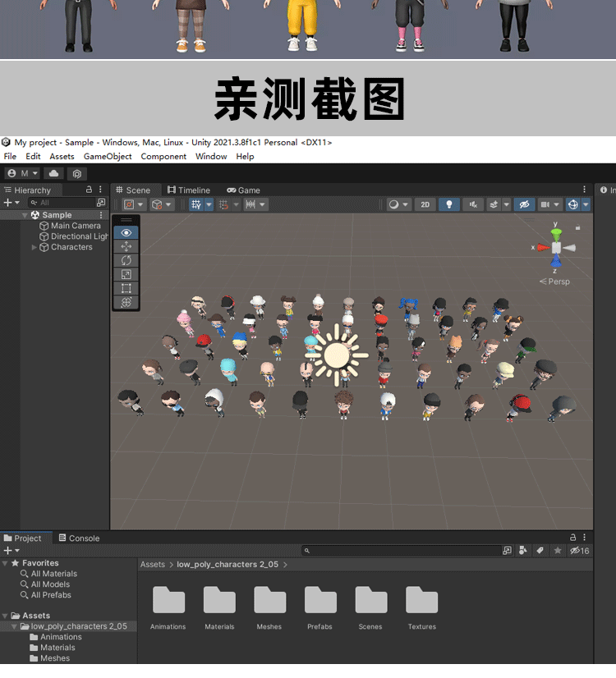Screen dimensions: 616x678
Task: Click the cloud services icon
Action: click(53, 173)
